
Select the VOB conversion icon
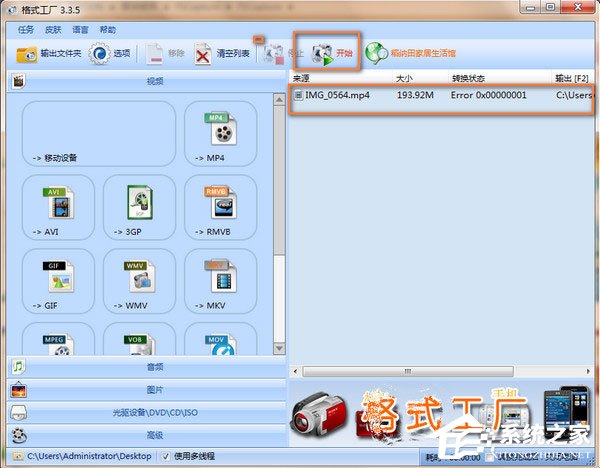140,339
